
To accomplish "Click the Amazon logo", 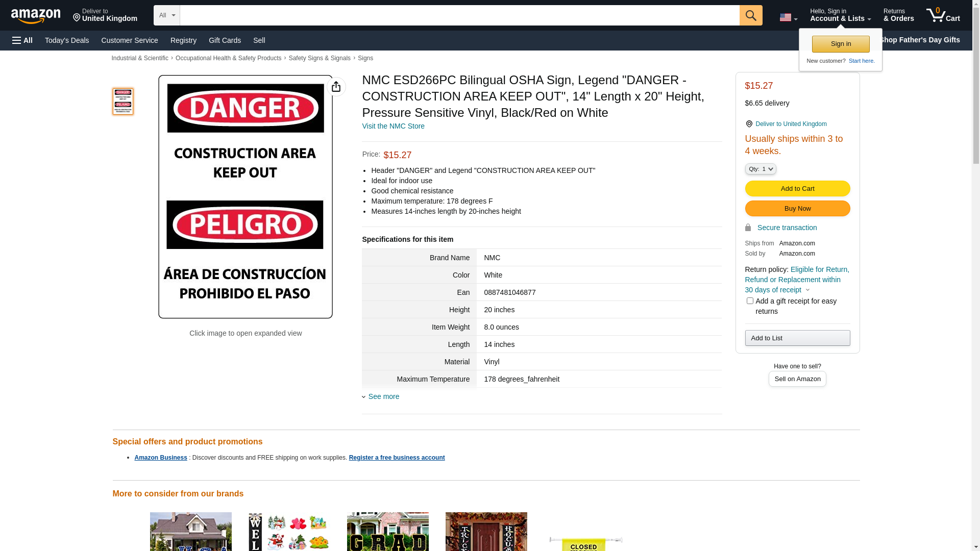I will pos(36,16).
